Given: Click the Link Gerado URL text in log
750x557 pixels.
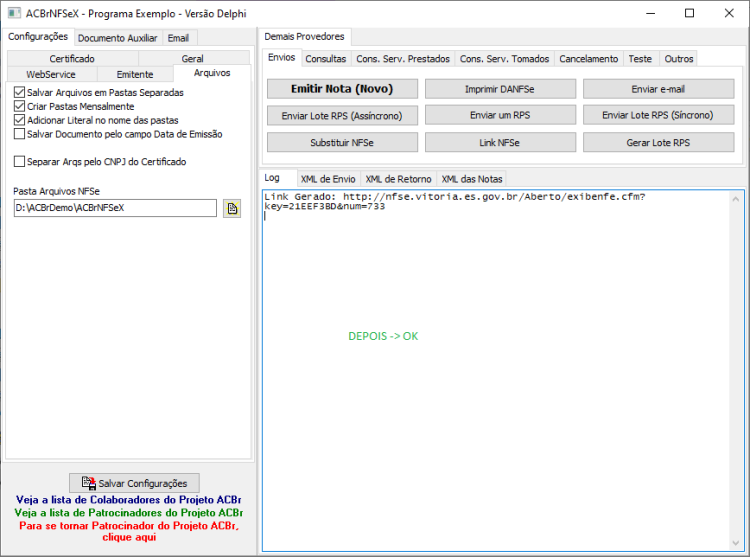Looking at the screenshot, I should (x=454, y=201).
